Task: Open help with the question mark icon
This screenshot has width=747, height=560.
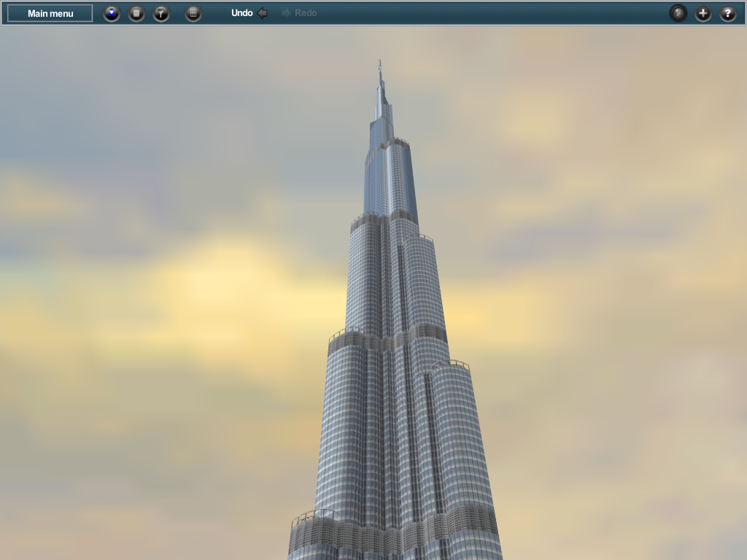Action: pyautogui.click(x=727, y=13)
